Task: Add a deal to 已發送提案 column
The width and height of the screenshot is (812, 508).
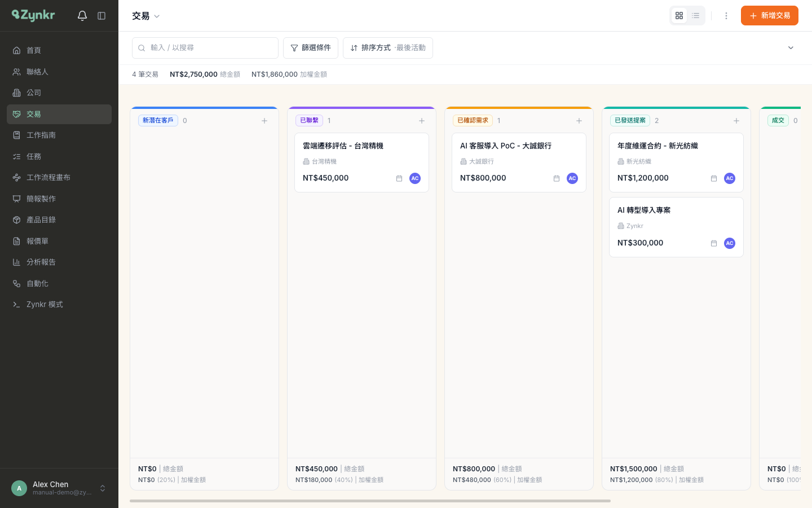Action: (736, 121)
